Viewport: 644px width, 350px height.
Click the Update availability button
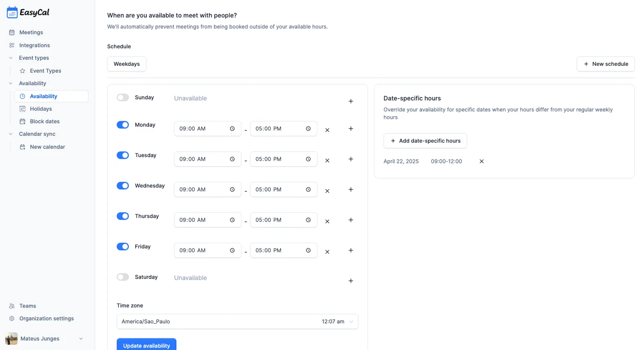pos(146,344)
